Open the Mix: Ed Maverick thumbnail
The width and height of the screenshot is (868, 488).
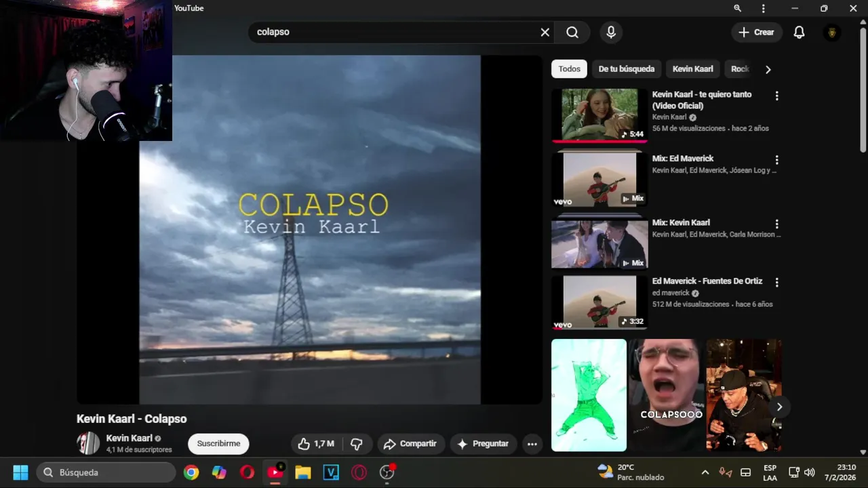click(599, 178)
